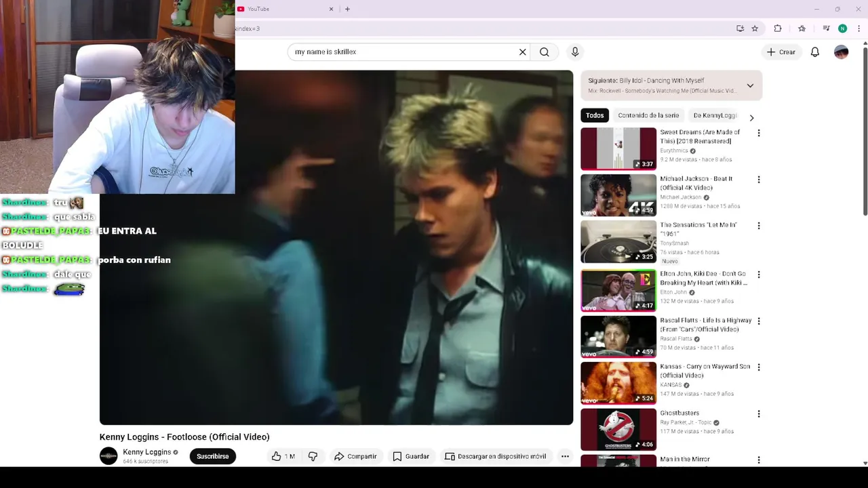
Task: Bookmark page with star icon
Action: pyautogui.click(x=755, y=28)
